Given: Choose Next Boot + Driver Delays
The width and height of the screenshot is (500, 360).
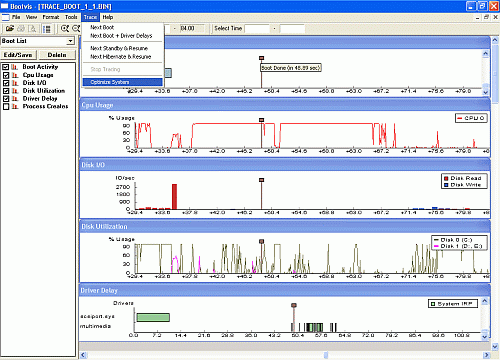Looking at the screenshot, I should 121,36.
